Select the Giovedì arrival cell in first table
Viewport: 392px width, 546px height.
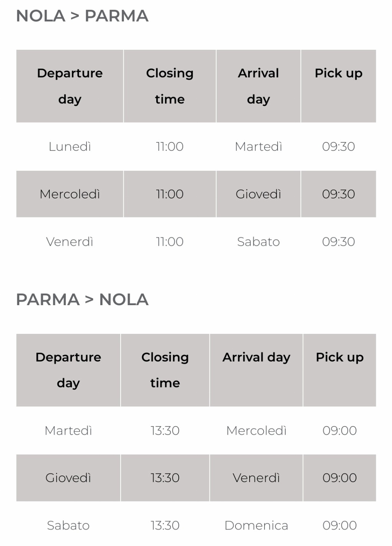pos(258,194)
